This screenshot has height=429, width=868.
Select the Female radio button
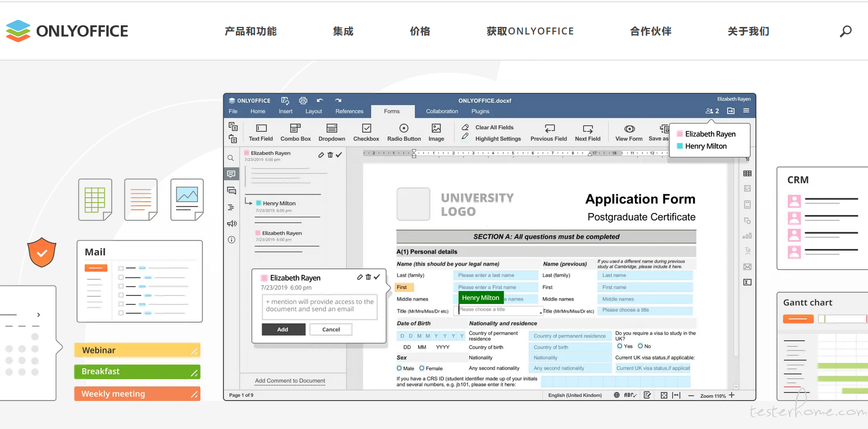[422, 369]
